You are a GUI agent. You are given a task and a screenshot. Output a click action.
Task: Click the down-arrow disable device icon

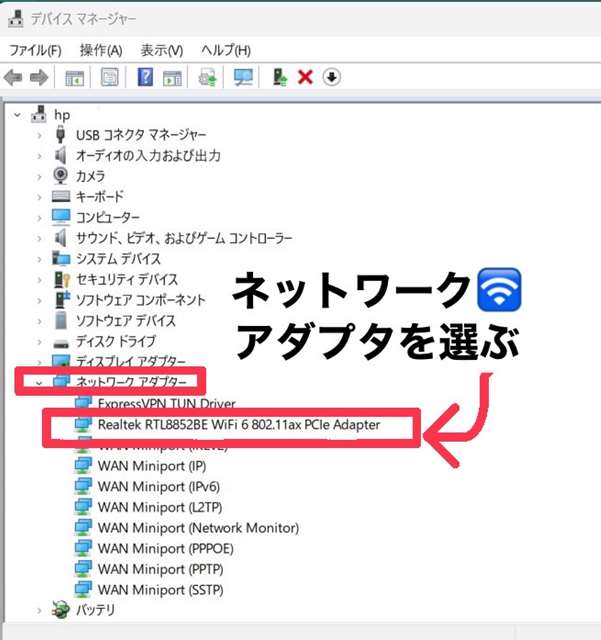(332, 78)
